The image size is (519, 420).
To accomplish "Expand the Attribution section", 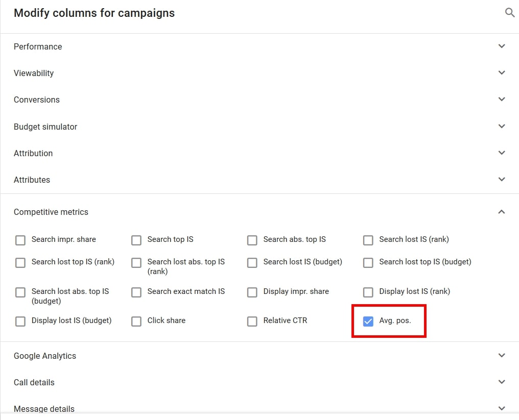I will coord(501,153).
